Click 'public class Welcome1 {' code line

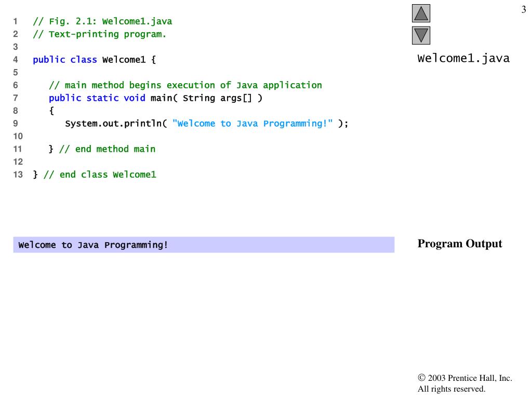coord(95,60)
